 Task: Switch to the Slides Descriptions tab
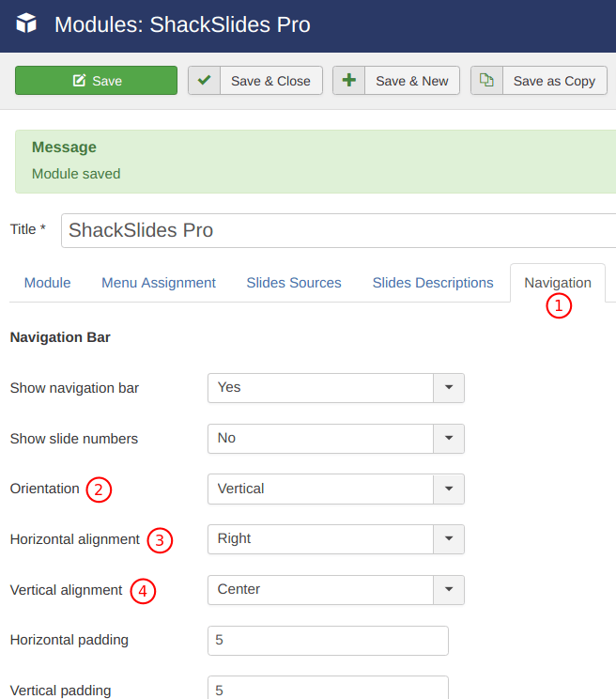(x=433, y=283)
